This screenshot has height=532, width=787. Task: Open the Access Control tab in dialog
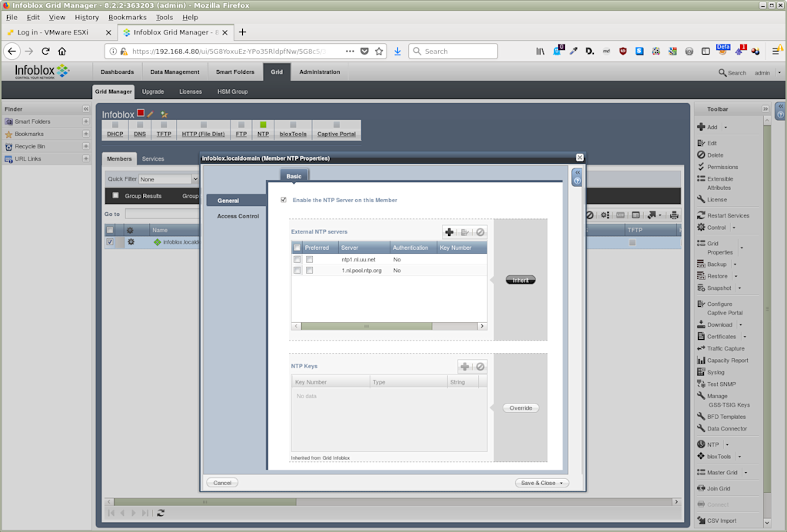click(238, 216)
